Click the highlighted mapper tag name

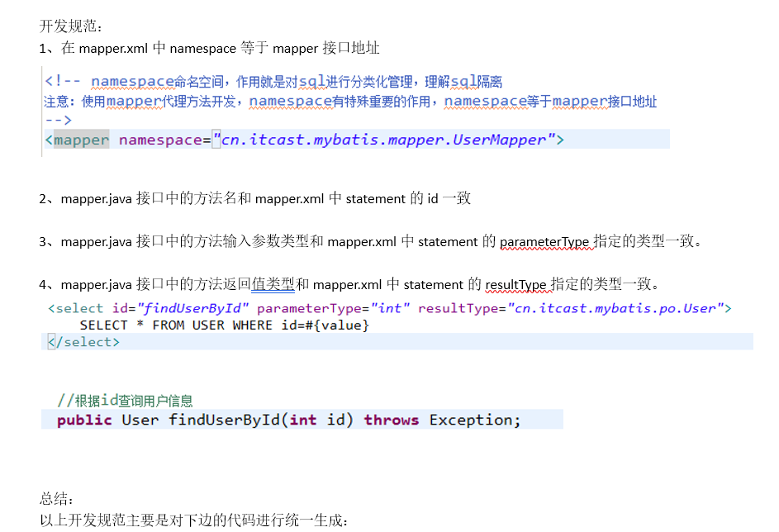pos(82,140)
